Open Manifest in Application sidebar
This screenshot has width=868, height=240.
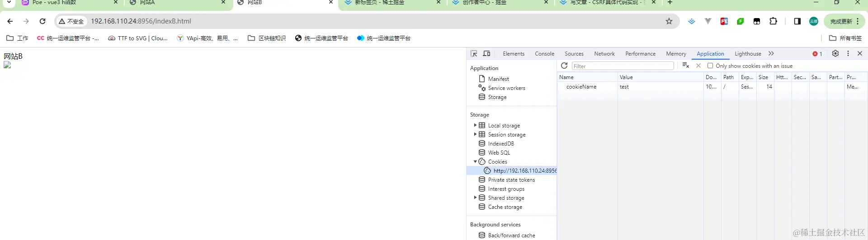pyautogui.click(x=498, y=79)
